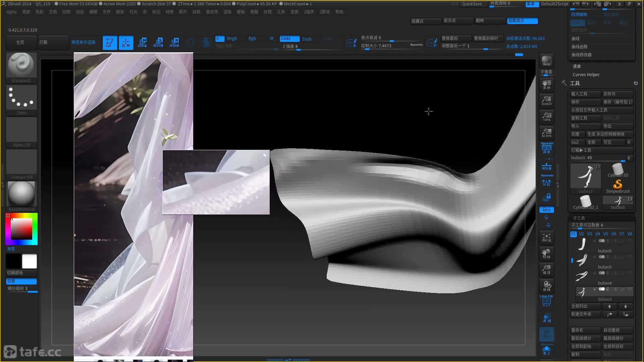Activate the Rotate gizmo (旋转轴) icon

coord(174,43)
